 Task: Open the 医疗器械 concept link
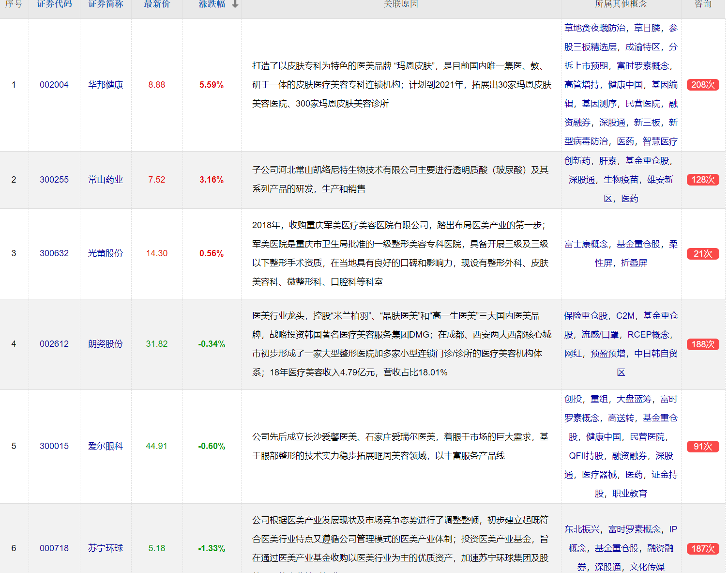click(x=599, y=475)
